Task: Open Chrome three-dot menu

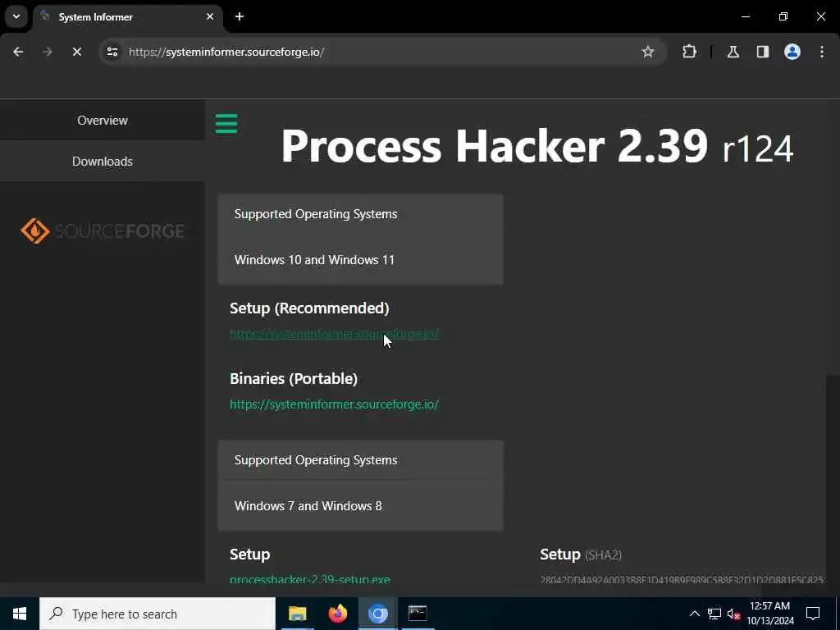Action: 822,52
